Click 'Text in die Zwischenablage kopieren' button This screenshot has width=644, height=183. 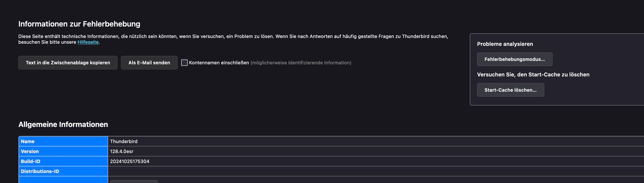point(68,63)
